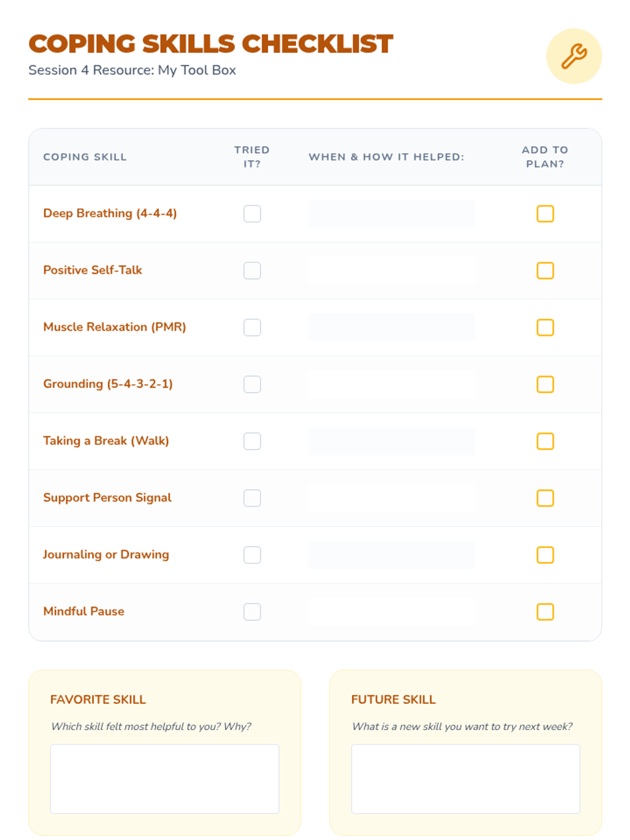The image size is (630, 840).
Task: Click the Add To Plan column header
Action: tap(545, 157)
